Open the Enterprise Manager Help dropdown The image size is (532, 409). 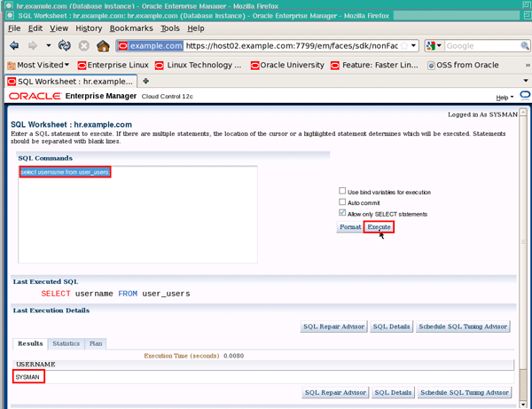(505, 98)
